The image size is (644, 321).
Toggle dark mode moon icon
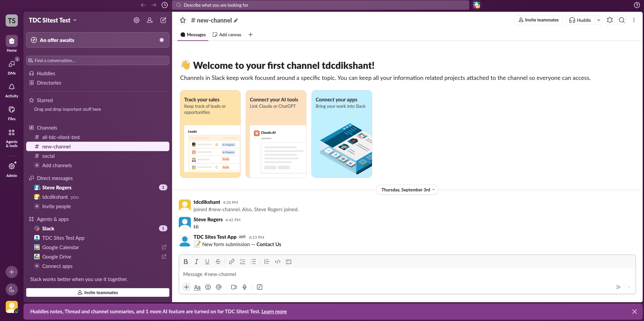pyautogui.click(x=12, y=289)
